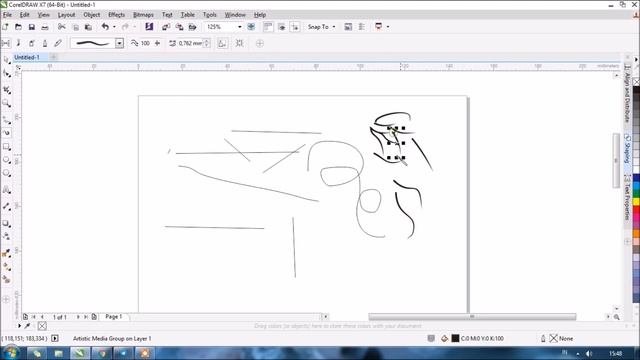Expand the undo history arrow

114,27
